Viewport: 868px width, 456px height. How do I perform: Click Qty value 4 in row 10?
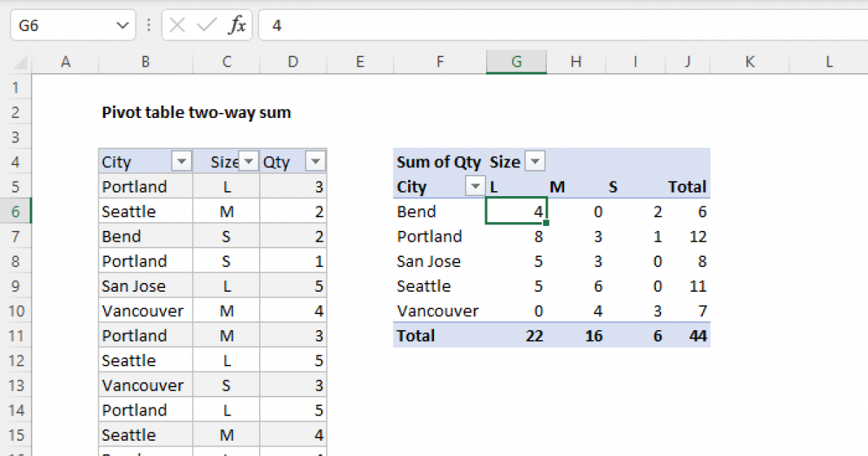pyautogui.click(x=318, y=311)
